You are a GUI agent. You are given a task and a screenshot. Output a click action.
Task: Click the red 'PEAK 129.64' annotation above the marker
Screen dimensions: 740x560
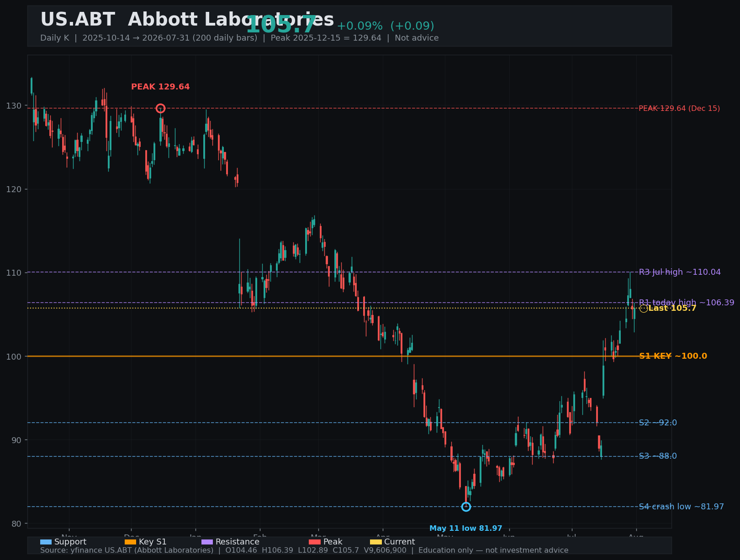160,87
